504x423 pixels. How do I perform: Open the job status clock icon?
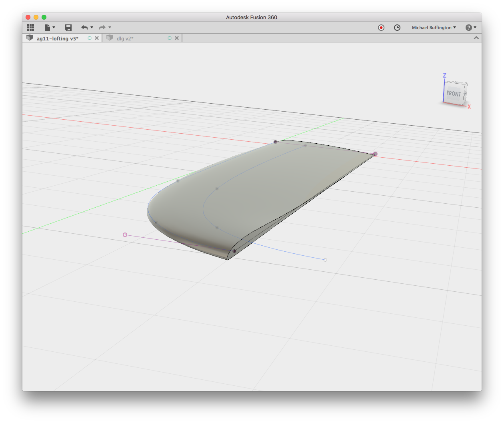pos(397,28)
